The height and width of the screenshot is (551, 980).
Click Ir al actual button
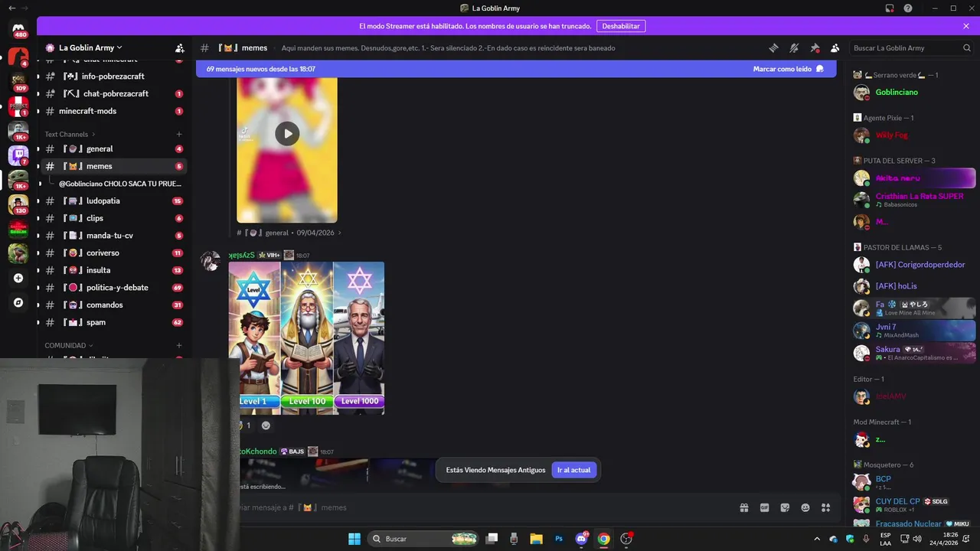tap(573, 470)
